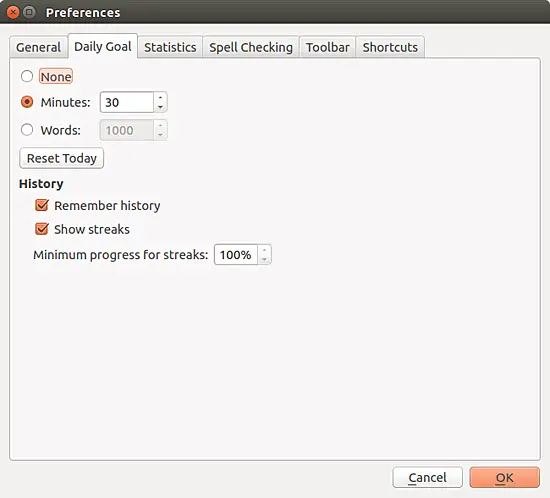Click the History section heading
This screenshot has width=550, height=498.
(41, 184)
